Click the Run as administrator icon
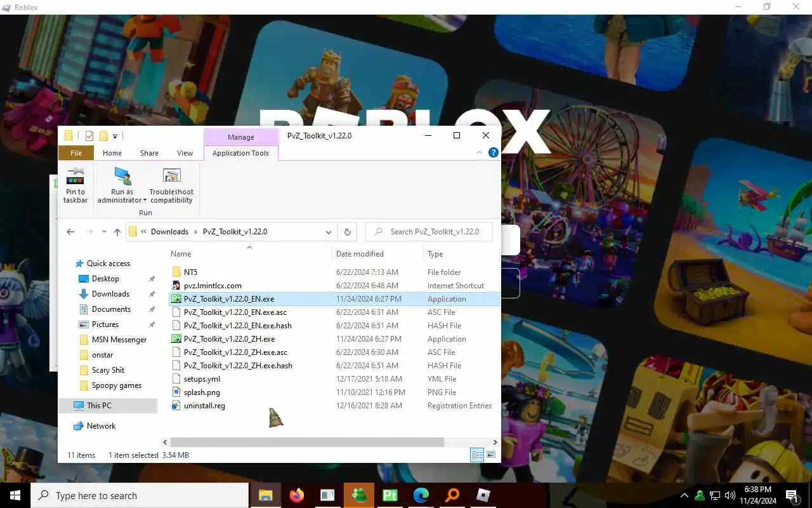The image size is (812, 508). coord(122,177)
